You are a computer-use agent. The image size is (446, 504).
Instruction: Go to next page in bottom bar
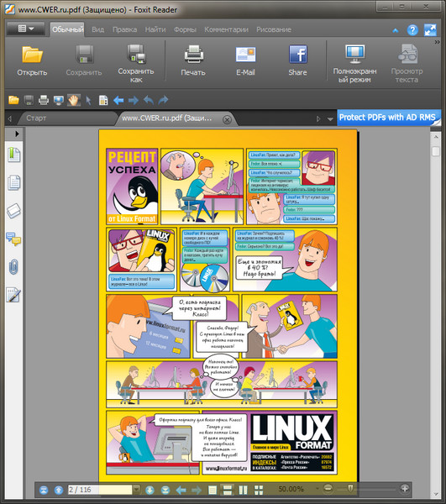coord(150,490)
